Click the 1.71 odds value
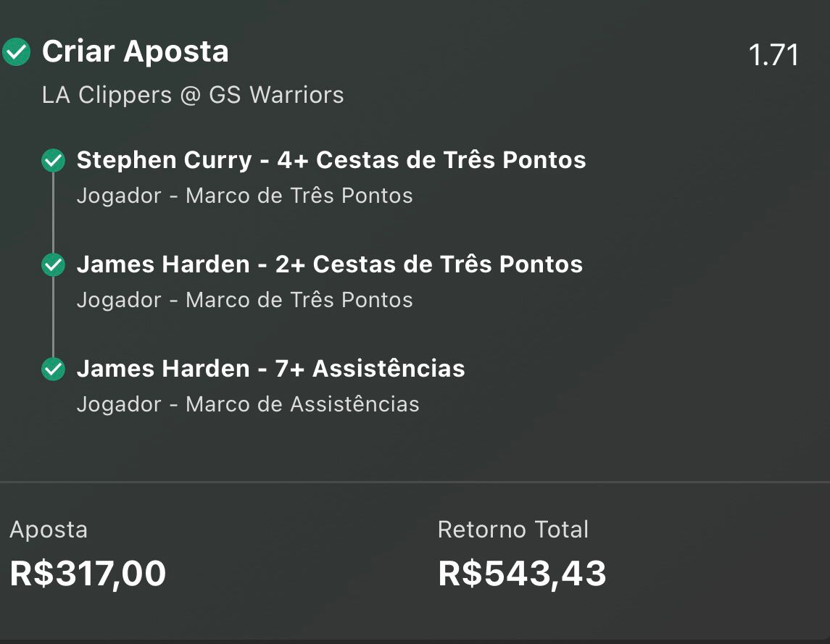 pos(773,55)
